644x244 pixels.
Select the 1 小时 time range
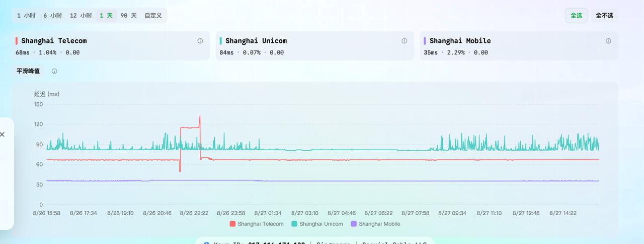(26, 16)
